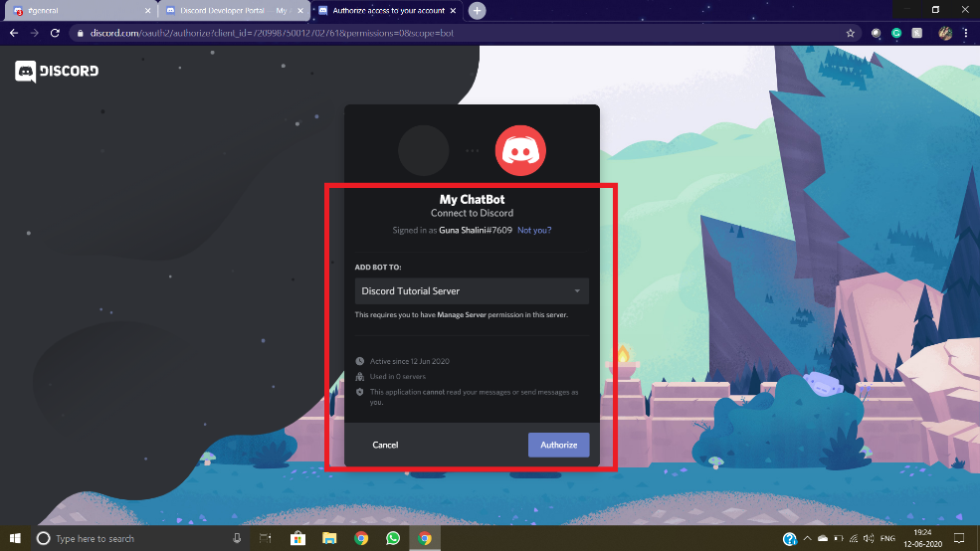Click the 'Active since 12 Jun 2020' text

409,361
